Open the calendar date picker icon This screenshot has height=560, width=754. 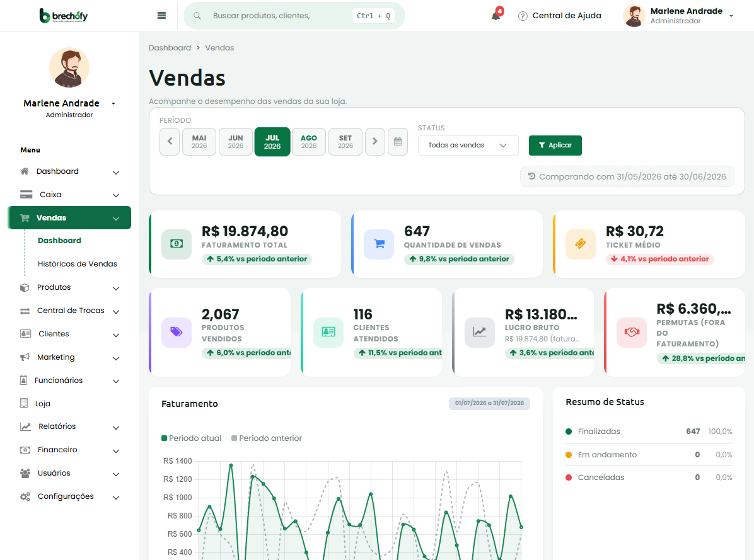coord(398,142)
